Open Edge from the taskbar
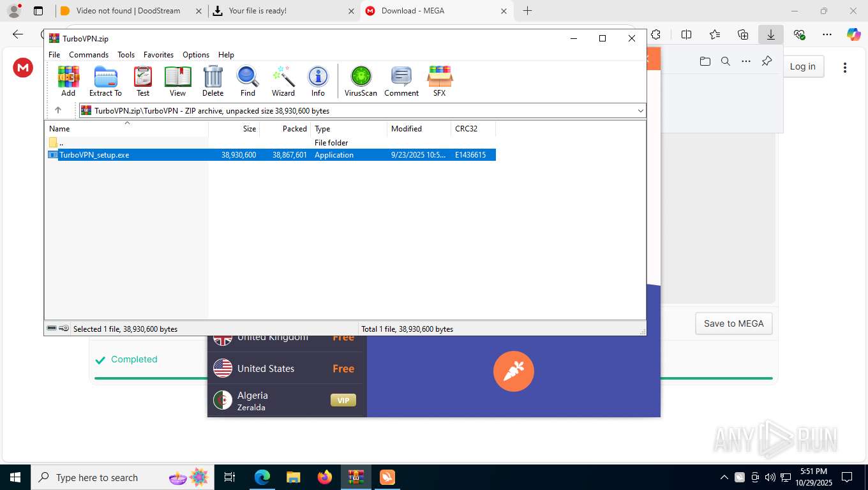 262,477
